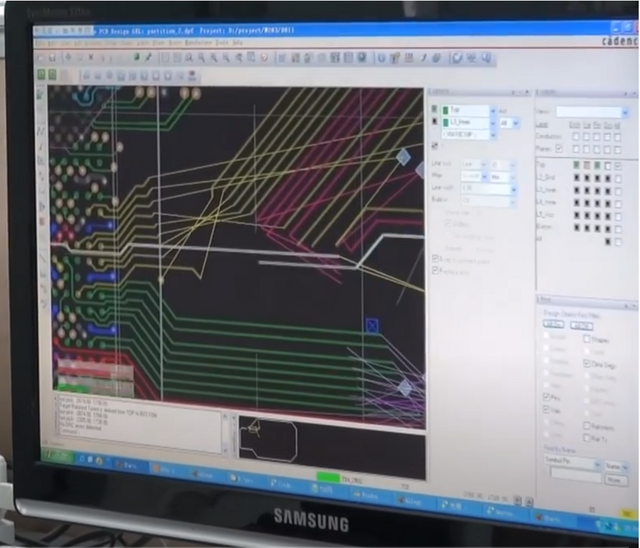640x548 pixels.
Task: Toggle the Replace etch checkbox
Action: [x=435, y=270]
